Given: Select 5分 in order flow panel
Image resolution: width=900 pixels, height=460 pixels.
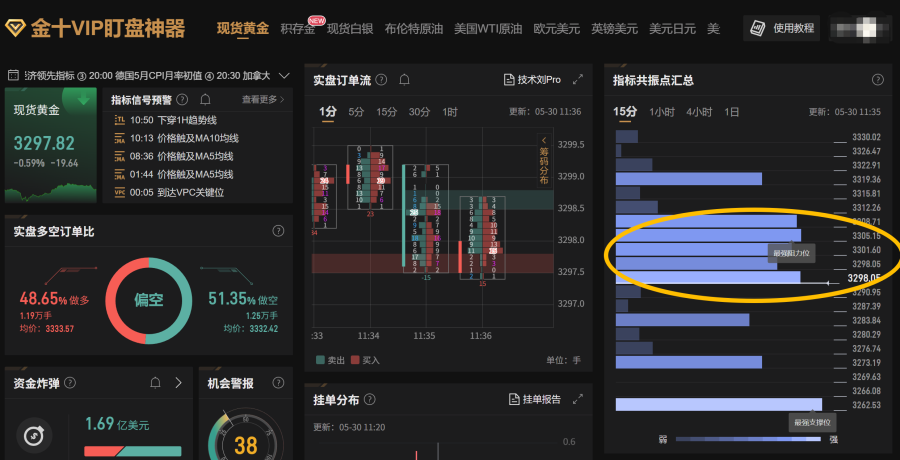Looking at the screenshot, I should point(356,112).
